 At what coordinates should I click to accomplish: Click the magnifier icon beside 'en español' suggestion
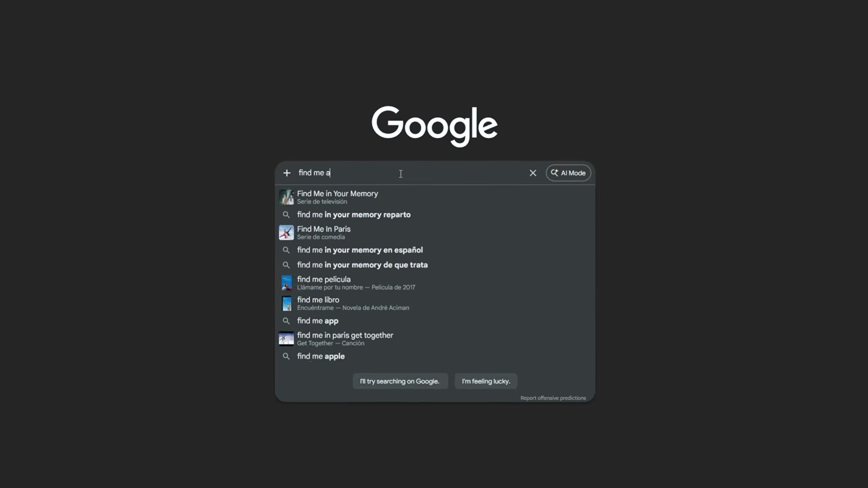tap(286, 250)
